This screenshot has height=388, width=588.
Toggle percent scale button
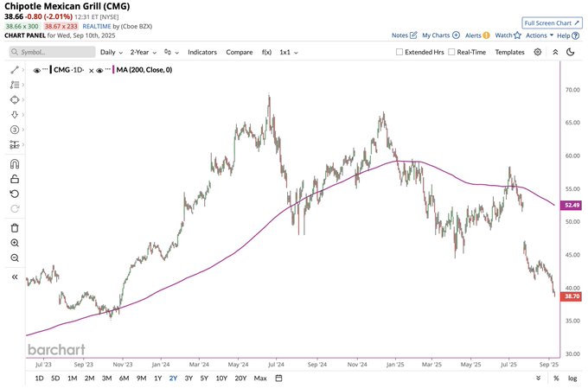point(556,378)
